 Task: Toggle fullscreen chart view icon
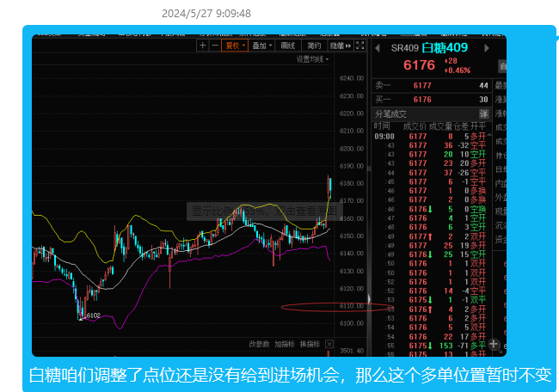coord(360,46)
